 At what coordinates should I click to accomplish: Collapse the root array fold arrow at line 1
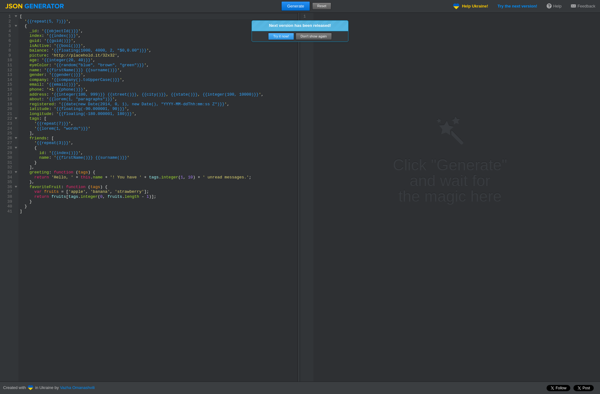click(16, 16)
